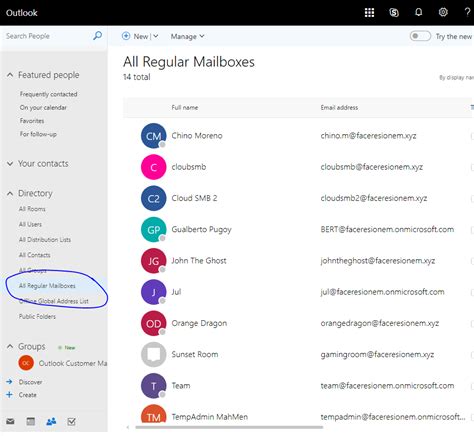Open Skype from the top bar
This screenshot has width=474, height=436.
pyautogui.click(x=394, y=13)
